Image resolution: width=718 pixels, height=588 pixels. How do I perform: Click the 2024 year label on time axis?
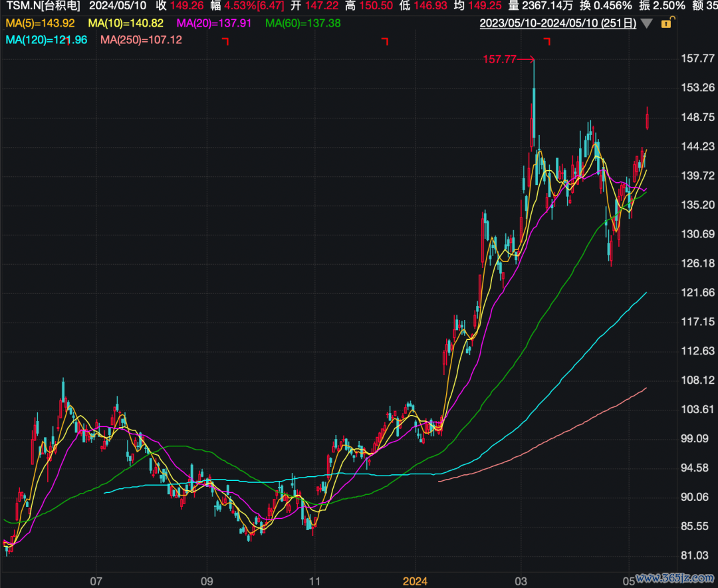[x=415, y=581]
